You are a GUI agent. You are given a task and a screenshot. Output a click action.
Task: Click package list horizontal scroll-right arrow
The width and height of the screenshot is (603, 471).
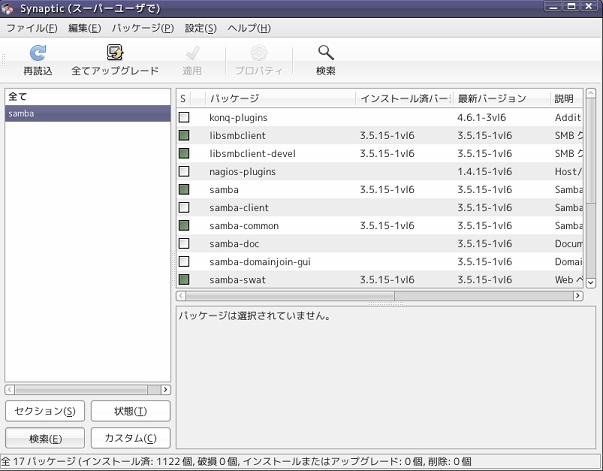point(578,296)
